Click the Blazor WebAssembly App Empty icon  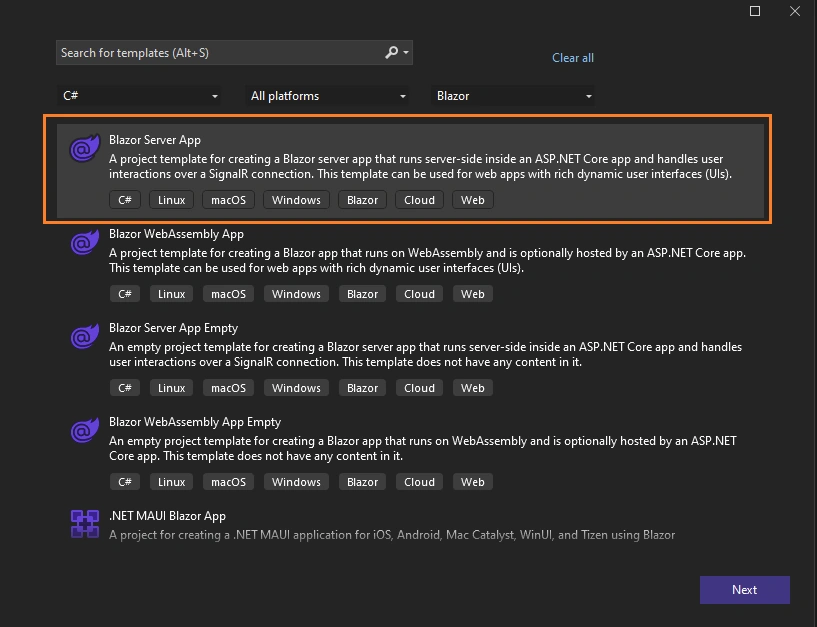coord(85,430)
